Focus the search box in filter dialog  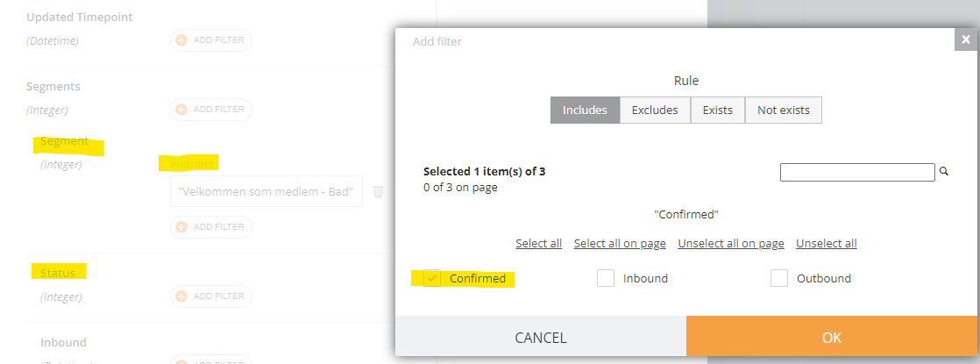(x=857, y=172)
